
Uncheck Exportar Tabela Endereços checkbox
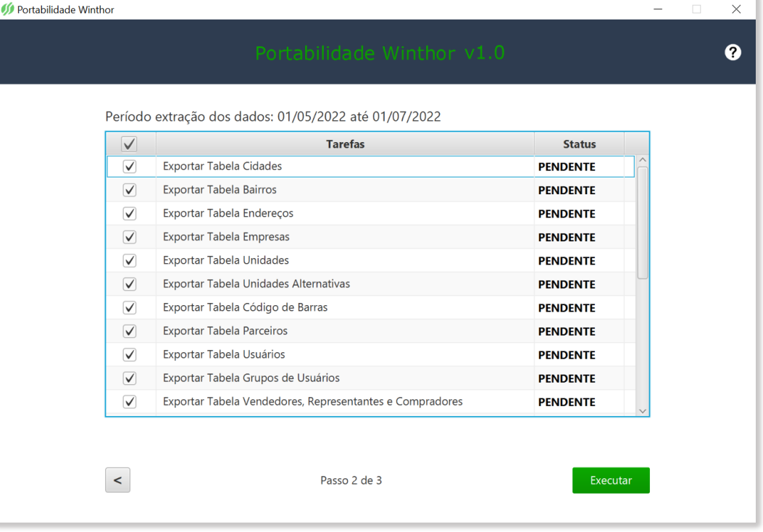[130, 214]
